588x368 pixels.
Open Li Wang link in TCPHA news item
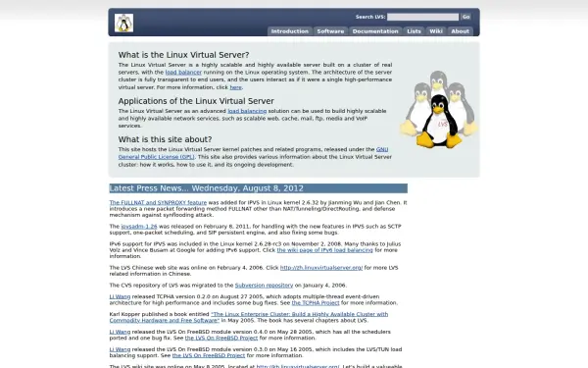point(120,296)
